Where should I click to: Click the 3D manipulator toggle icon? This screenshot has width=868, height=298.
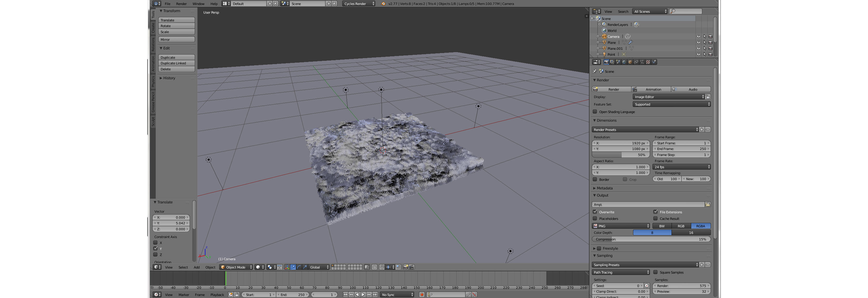click(x=287, y=267)
